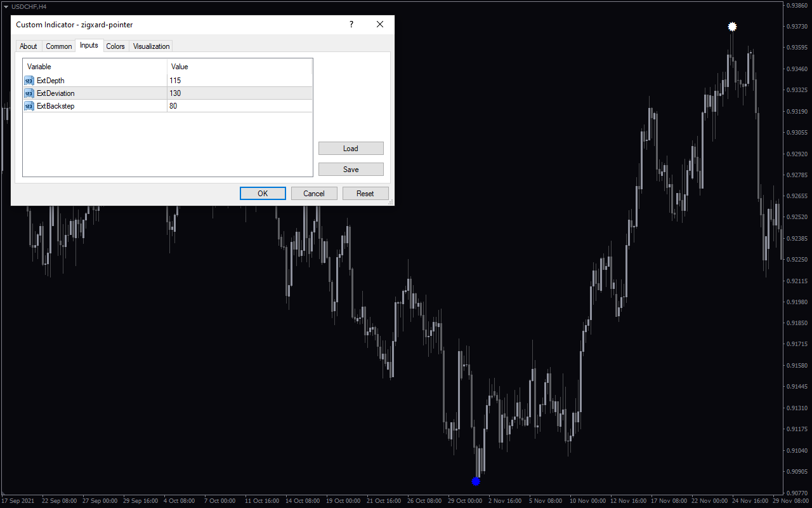Click the ExtDeviation value 130 cell
This screenshot has height=508, width=812.
tap(240, 93)
